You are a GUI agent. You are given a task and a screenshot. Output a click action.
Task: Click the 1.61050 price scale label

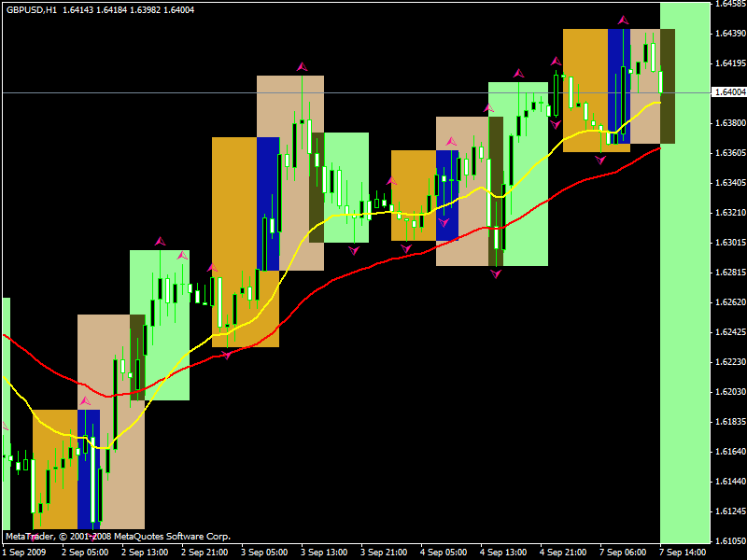pos(730,541)
